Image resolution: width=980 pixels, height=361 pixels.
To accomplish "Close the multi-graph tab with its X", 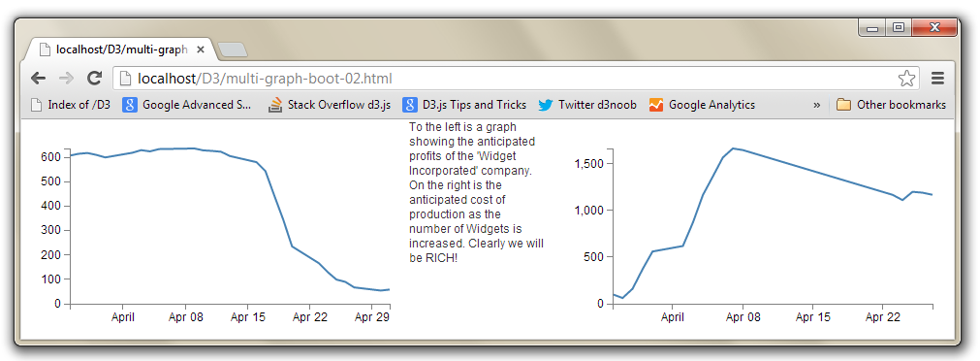I will 201,50.
